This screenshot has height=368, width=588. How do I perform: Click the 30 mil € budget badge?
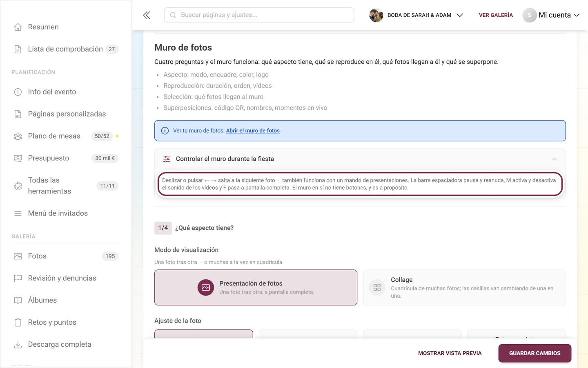105,158
